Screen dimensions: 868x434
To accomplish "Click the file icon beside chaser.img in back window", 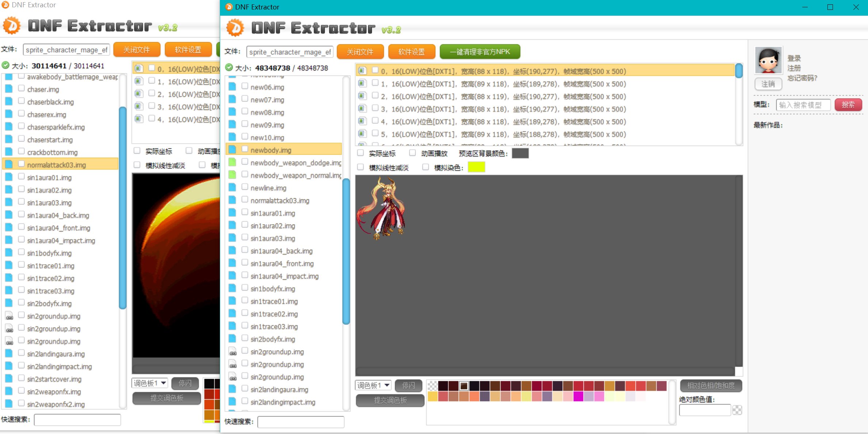I will point(9,89).
